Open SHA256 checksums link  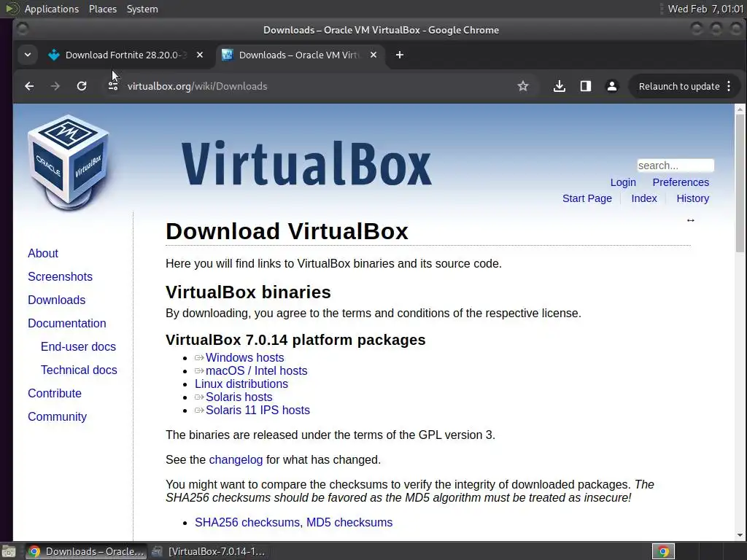(247, 522)
